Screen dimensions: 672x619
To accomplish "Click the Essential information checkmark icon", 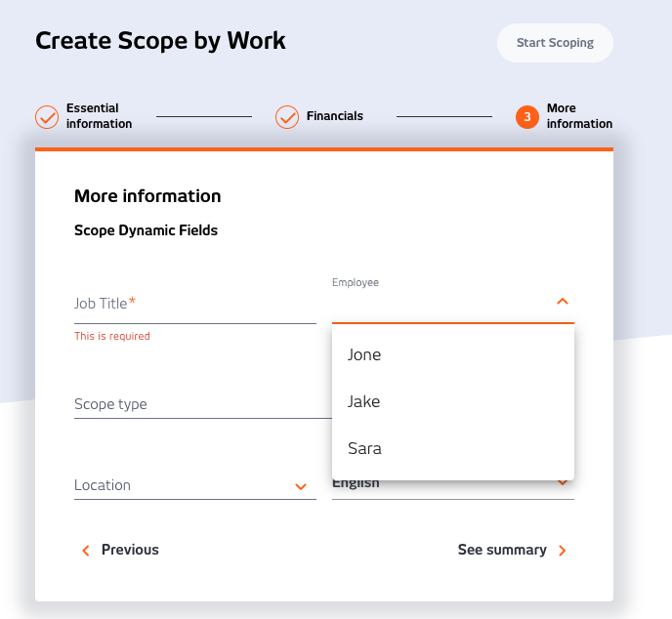I will [x=47, y=116].
